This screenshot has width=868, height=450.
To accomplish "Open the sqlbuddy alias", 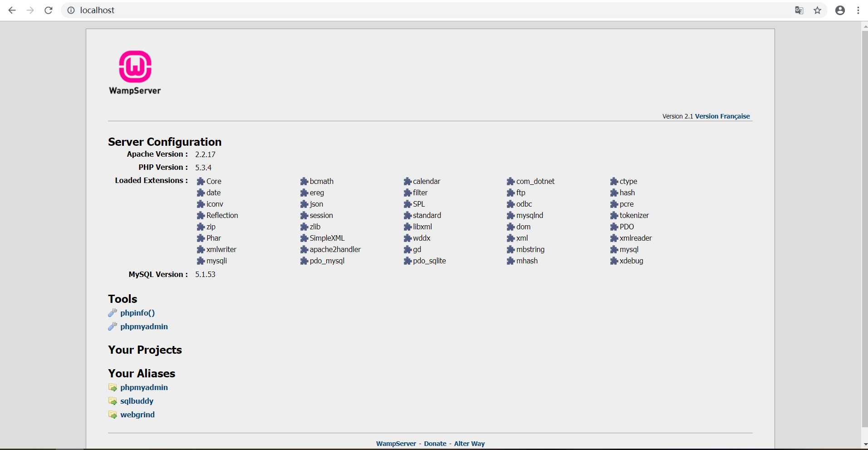I will [x=137, y=401].
